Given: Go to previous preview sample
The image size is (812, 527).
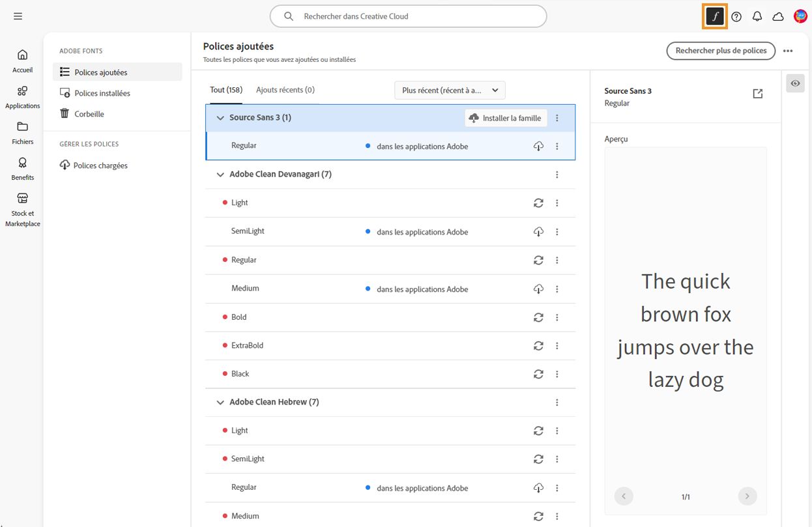Looking at the screenshot, I should pyautogui.click(x=624, y=496).
